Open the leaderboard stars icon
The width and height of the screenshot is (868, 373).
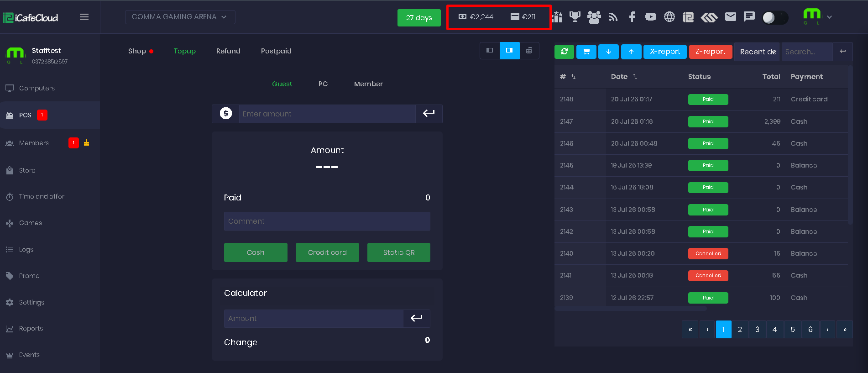(557, 17)
